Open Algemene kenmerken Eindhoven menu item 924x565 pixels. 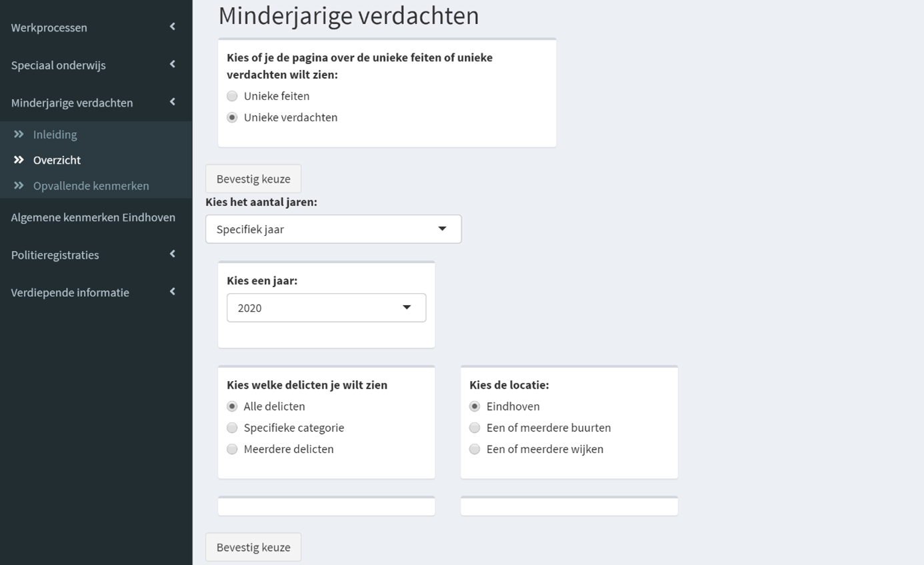(93, 217)
